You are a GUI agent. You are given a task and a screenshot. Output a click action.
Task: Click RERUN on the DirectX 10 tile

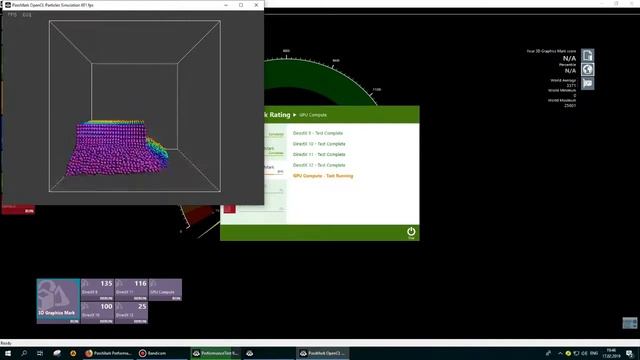[x=106, y=321]
